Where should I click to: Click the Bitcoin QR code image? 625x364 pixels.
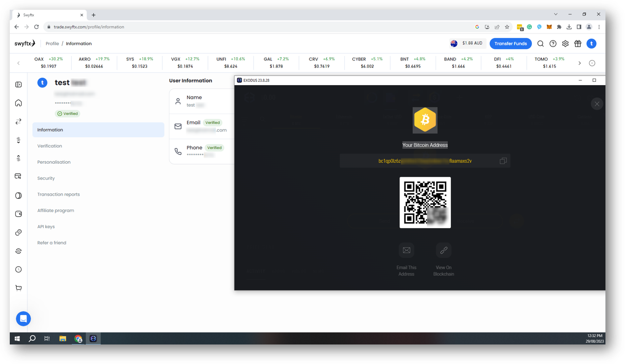tap(425, 202)
